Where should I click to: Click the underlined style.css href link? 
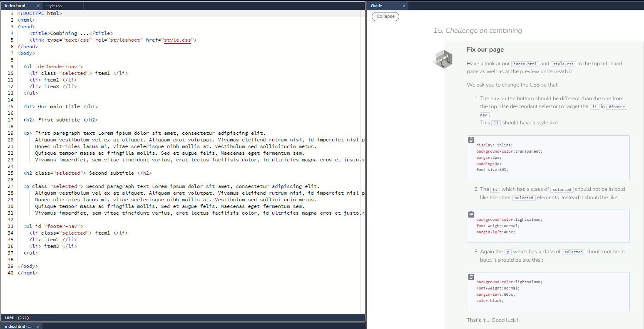click(177, 40)
